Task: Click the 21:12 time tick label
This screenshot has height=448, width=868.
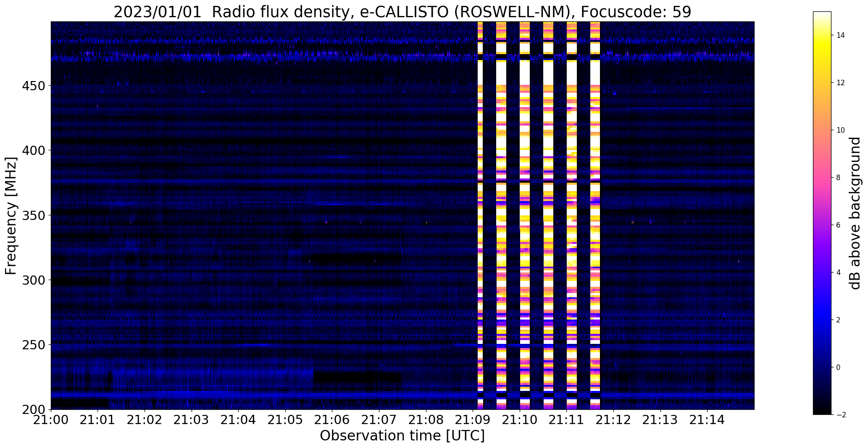Action: tap(613, 420)
